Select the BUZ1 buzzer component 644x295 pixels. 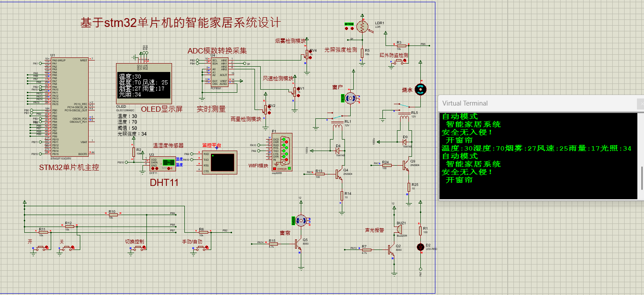[400, 229]
